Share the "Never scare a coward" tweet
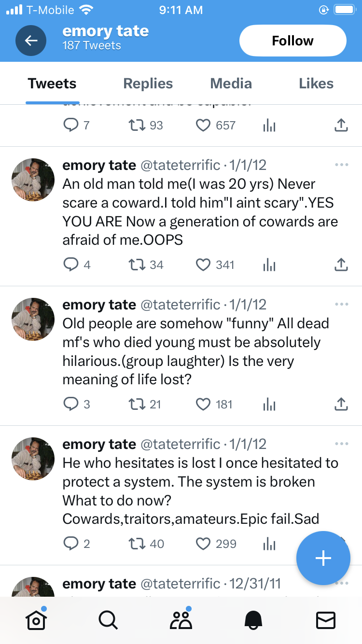The image size is (362, 644). (x=341, y=265)
